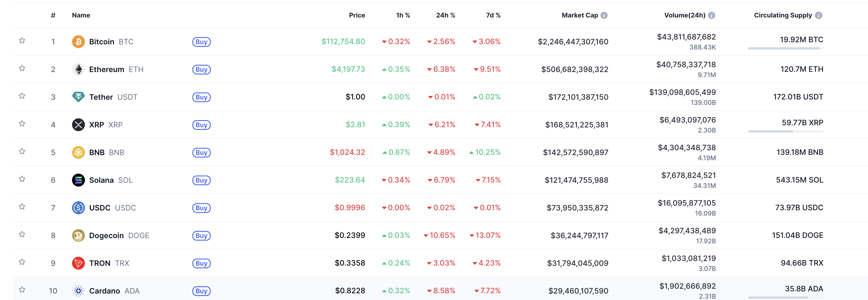The height and width of the screenshot is (300, 868).
Task: Sort by Market Cap header text
Action: (580, 15)
